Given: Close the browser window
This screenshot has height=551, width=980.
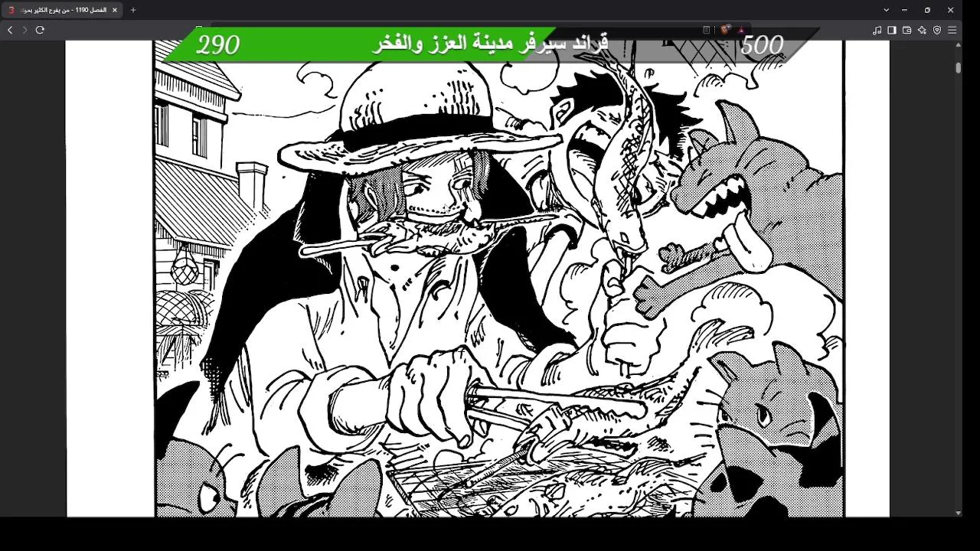Looking at the screenshot, I should [x=951, y=10].
